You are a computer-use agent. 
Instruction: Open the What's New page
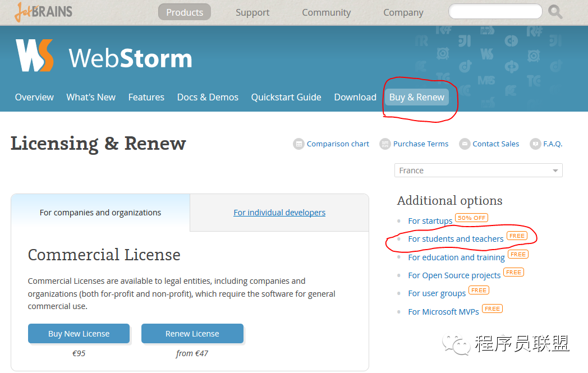tap(91, 97)
